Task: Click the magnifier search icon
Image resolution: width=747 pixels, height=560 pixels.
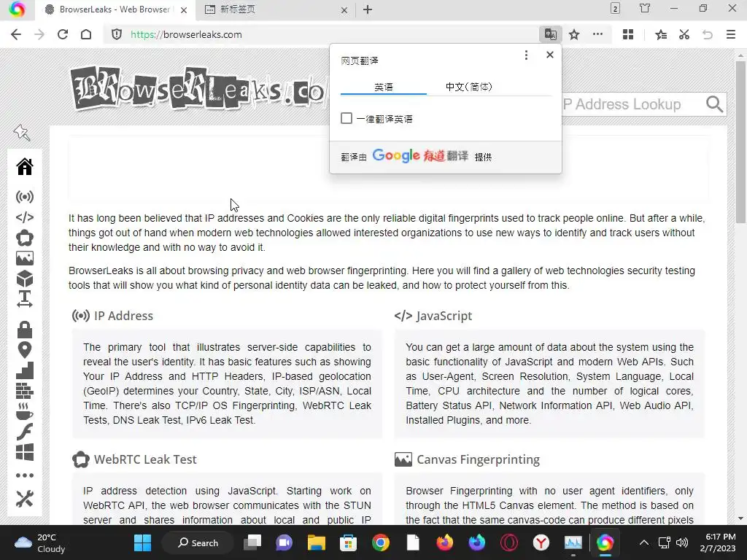Action: point(714,104)
